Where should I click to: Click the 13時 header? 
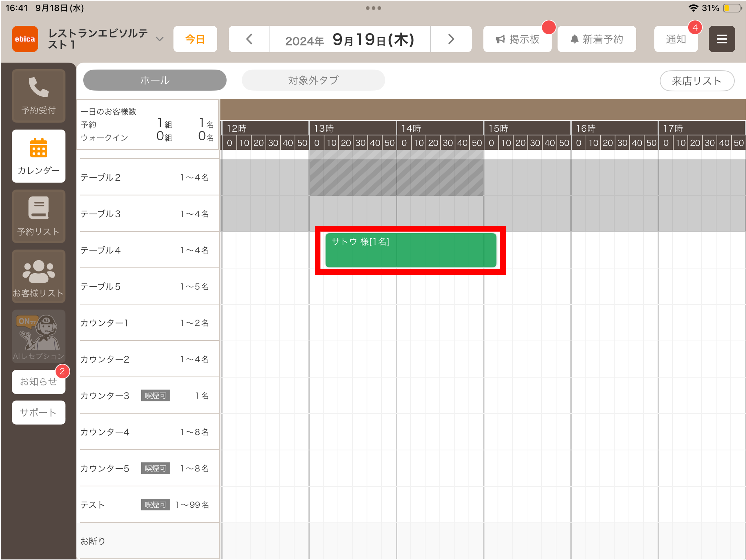(x=352, y=128)
